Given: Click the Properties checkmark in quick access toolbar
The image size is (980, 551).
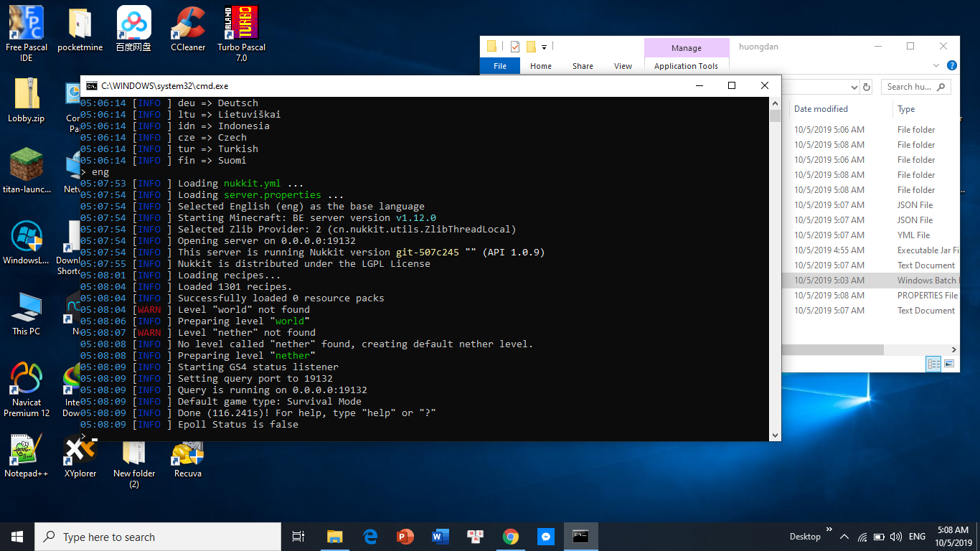Looking at the screenshot, I should coord(515,47).
